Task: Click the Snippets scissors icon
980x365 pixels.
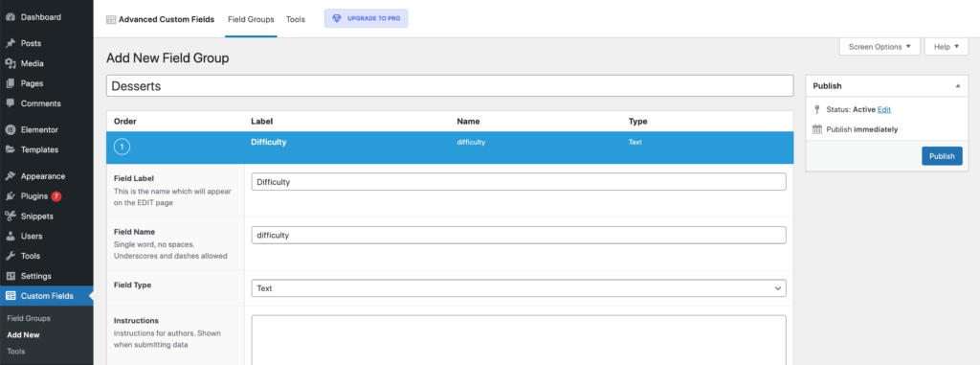Action: pos(10,216)
